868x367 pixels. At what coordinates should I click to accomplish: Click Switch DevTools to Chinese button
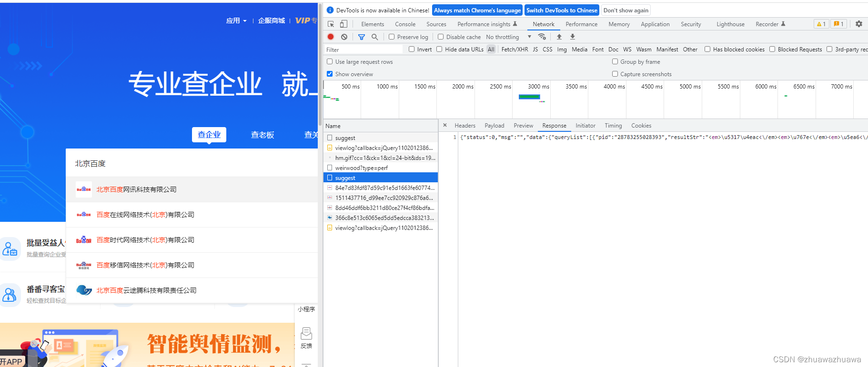pyautogui.click(x=562, y=10)
